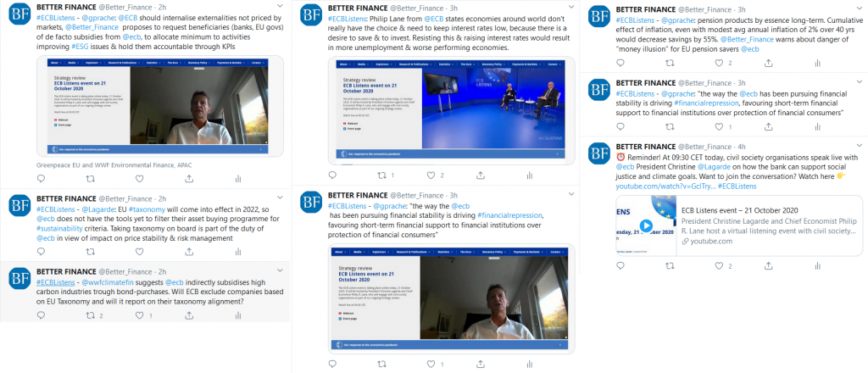Like the @Lagarde EU #taxonomy tweet
The height and width of the screenshot is (373, 868).
click(x=140, y=251)
